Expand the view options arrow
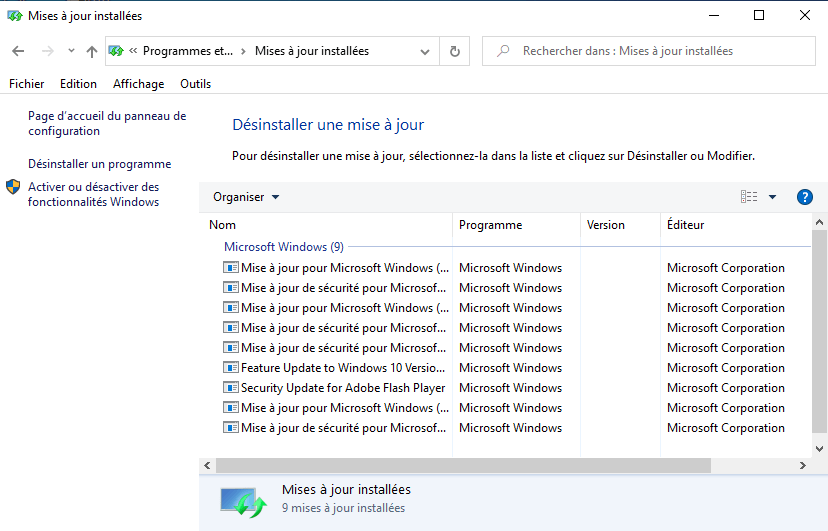 [x=773, y=197]
